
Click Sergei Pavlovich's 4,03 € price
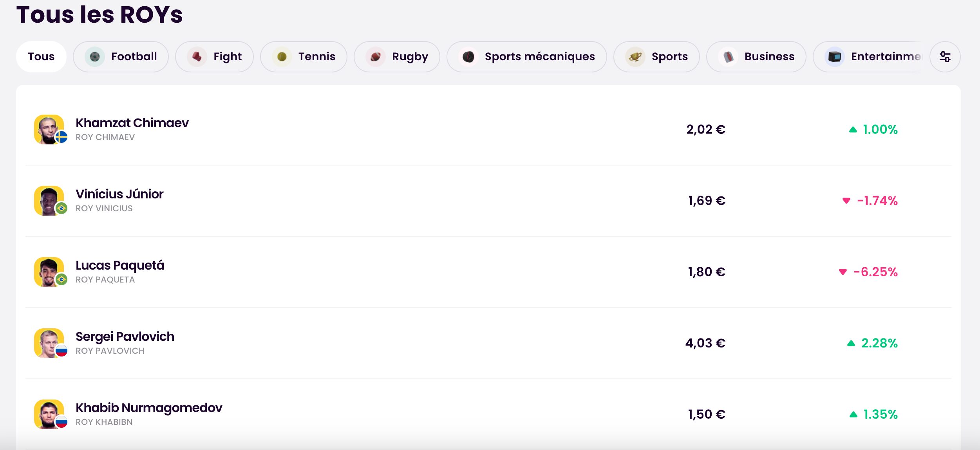[x=705, y=343]
